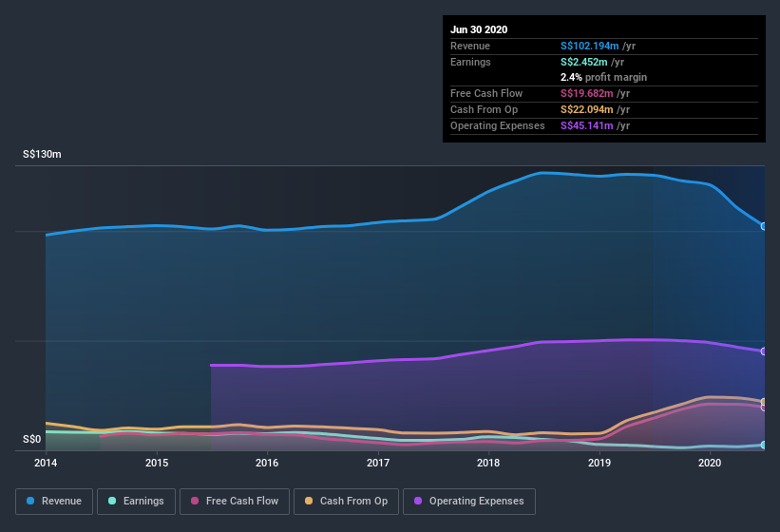Click the 2018 x-axis label
Viewport: 780px width, 532px height.
(488, 463)
